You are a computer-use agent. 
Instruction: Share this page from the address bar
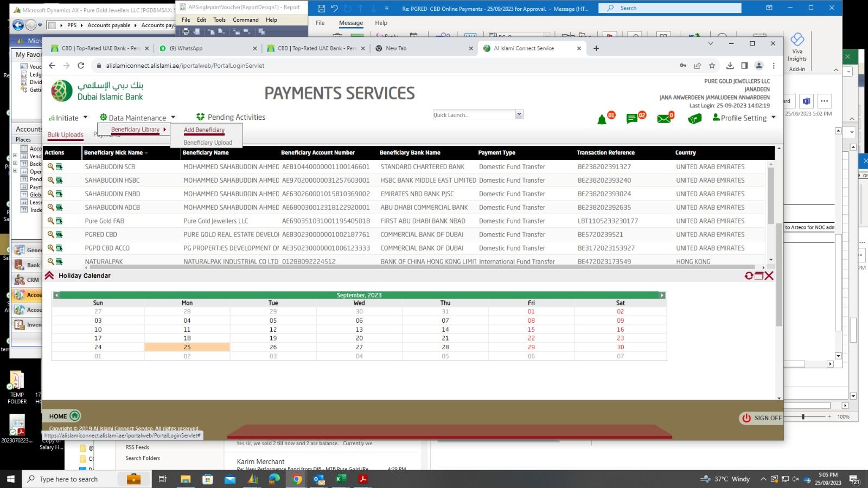point(698,66)
